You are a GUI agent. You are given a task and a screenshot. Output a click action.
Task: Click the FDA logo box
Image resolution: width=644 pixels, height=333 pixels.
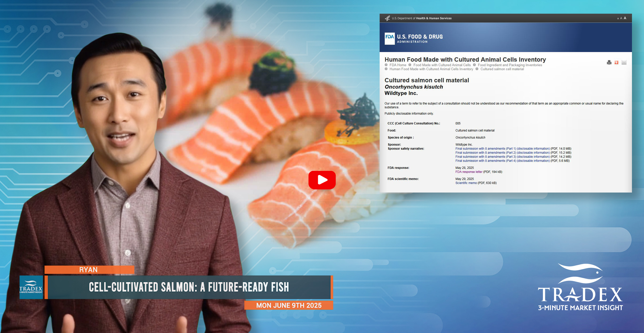390,39
